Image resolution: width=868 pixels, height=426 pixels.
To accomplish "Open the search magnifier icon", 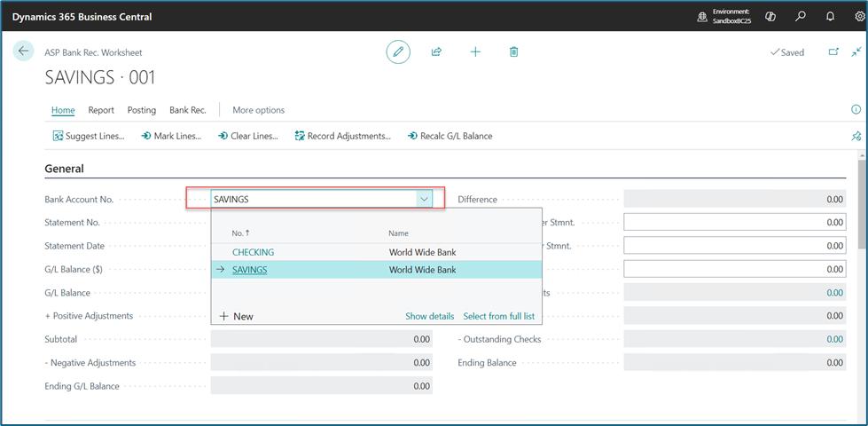I will point(800,16).
